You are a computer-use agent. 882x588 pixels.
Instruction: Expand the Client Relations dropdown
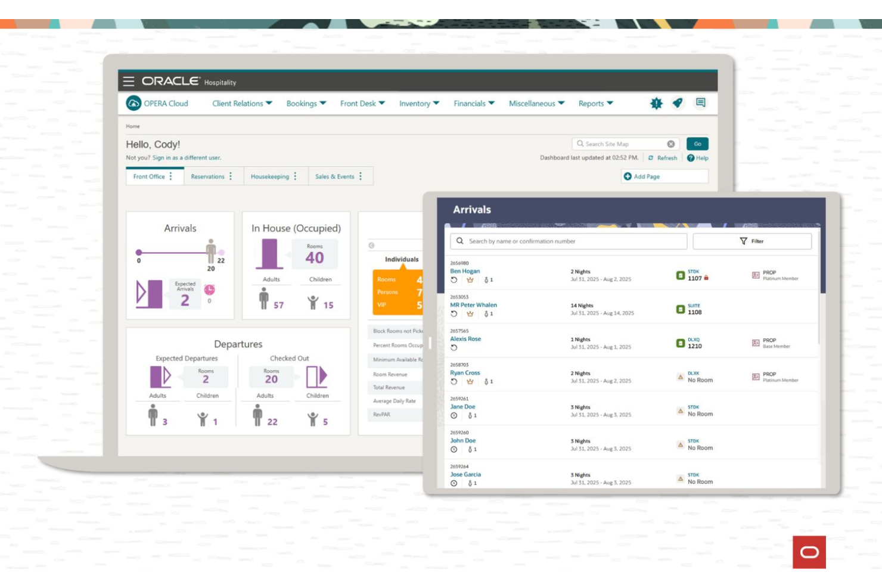coord(241,103)
